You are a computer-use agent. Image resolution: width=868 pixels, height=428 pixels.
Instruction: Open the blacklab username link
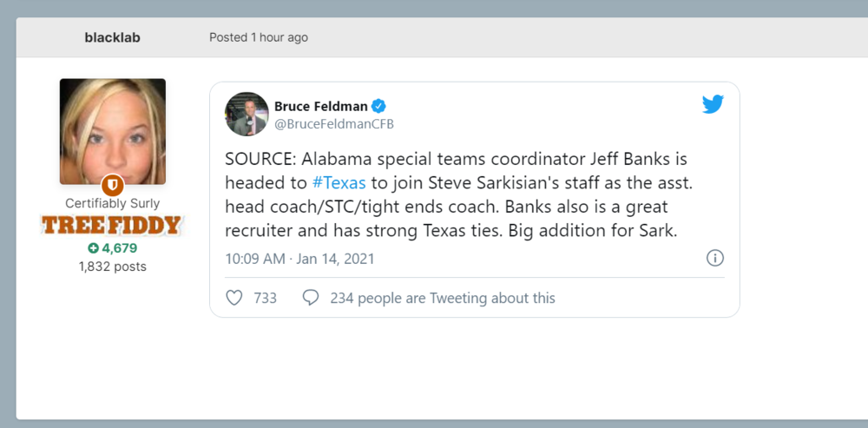113,37
